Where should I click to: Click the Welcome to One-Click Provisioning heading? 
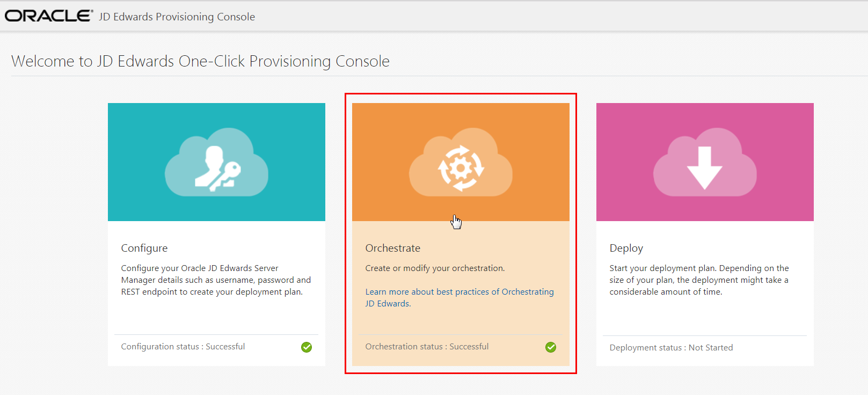200,61
